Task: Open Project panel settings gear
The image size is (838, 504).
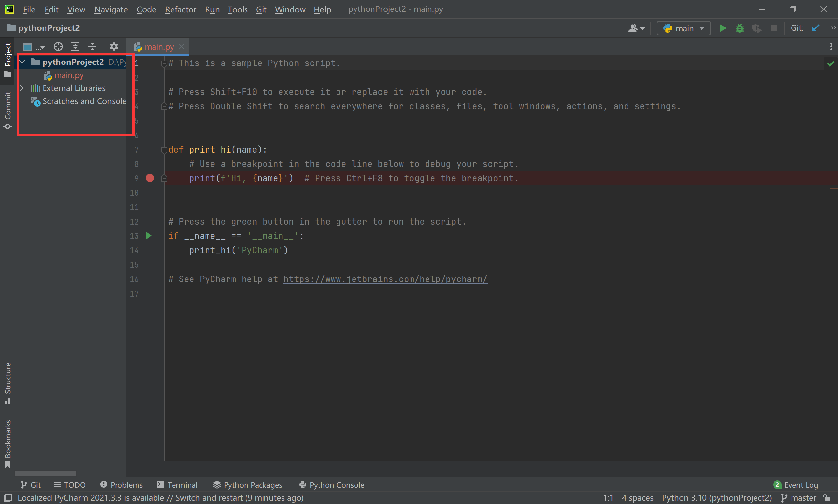Action: pyautogui.click(x=114, y=46)
